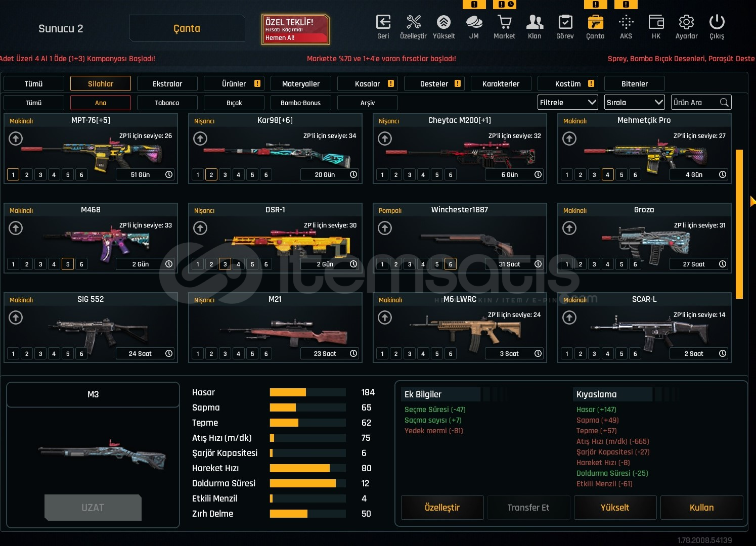Open the Sırala sort dropdown
Image resolution: width=756 pixels, height=546 pixels.
[635, 103]
